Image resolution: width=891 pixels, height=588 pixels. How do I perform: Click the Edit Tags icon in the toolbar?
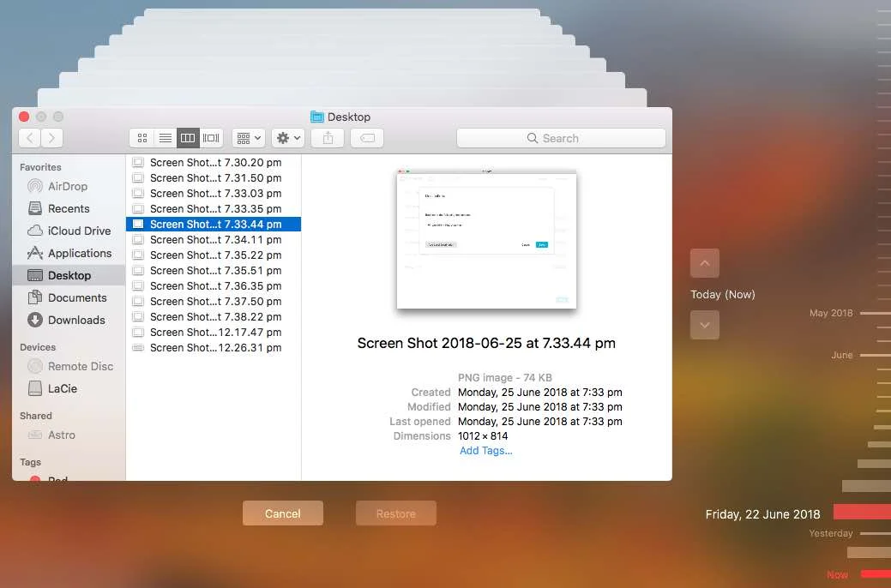coord(367,137)
